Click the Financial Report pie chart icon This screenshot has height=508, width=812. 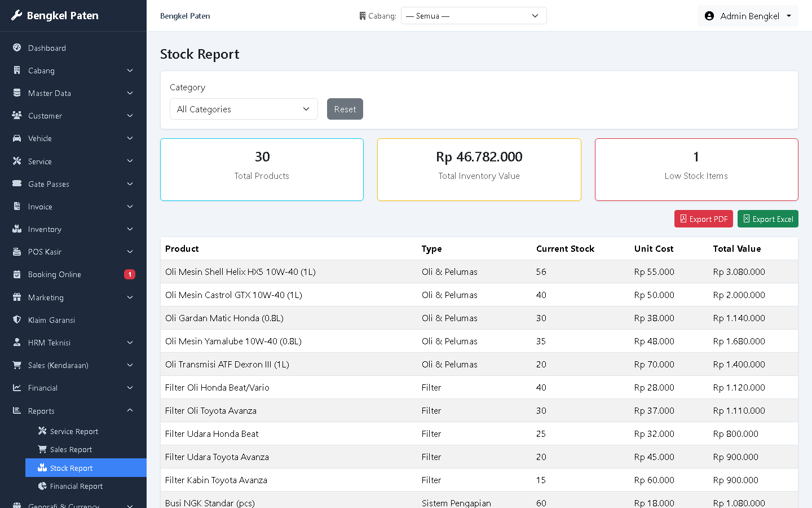[x=42, y=486]
